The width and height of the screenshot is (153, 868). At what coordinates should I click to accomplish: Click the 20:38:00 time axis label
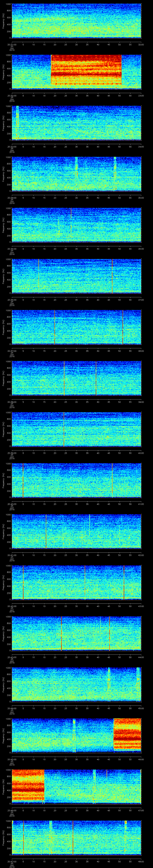12,402
